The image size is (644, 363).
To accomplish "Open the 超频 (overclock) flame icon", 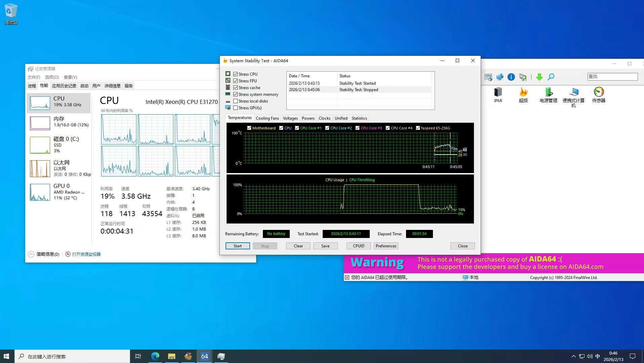I will 523,92.
